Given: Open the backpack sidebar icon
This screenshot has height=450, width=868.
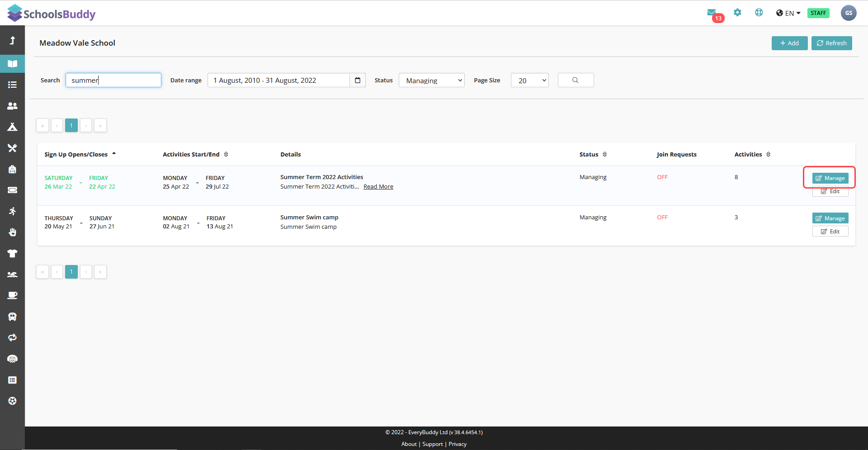Looking at the screenshot, I should pos(12,169).
